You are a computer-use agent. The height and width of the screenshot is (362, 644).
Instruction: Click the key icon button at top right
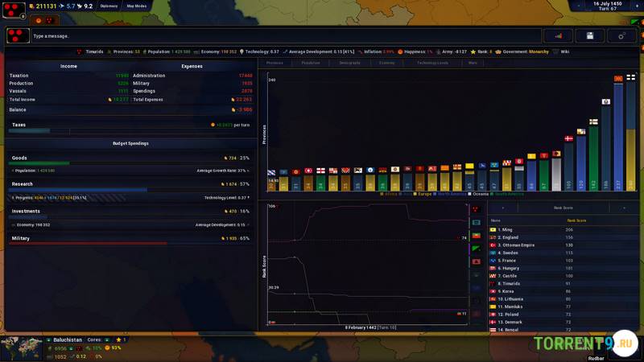coord(621,35)
